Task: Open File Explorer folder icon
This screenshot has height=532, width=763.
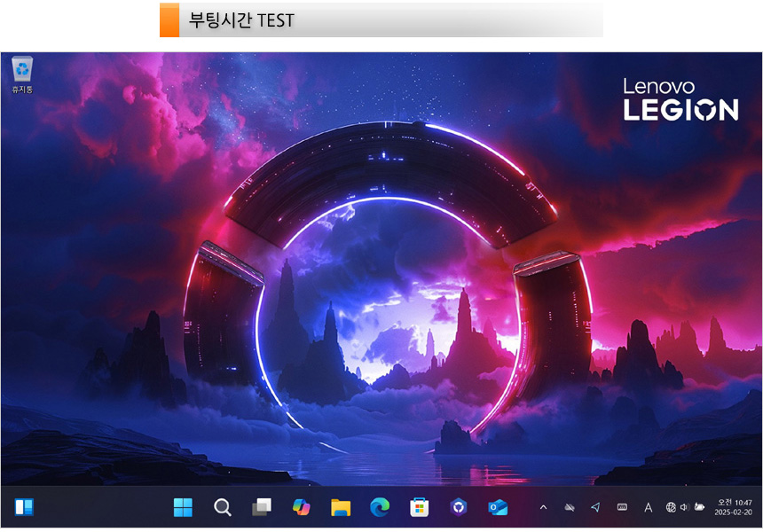Action: [x=341, y=507]
